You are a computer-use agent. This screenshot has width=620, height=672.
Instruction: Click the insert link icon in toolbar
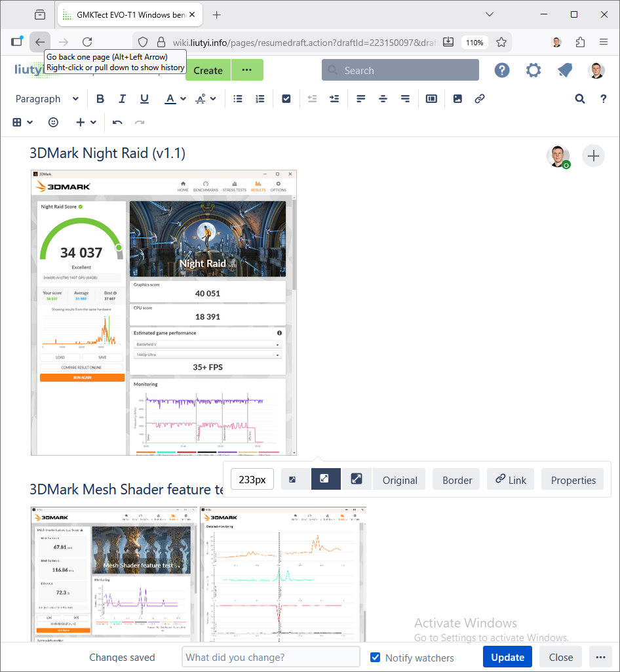[x=480, y=99]
